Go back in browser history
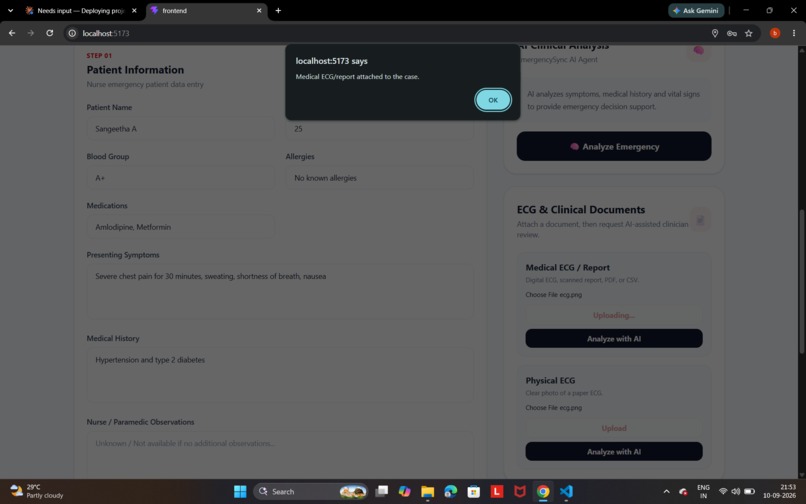The height and width of the screenshot is (504, 806). 12,33
